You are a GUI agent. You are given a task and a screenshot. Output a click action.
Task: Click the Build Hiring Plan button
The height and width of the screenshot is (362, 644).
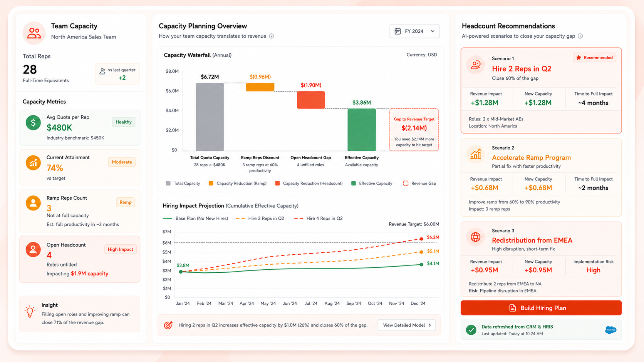pos(541,308)
